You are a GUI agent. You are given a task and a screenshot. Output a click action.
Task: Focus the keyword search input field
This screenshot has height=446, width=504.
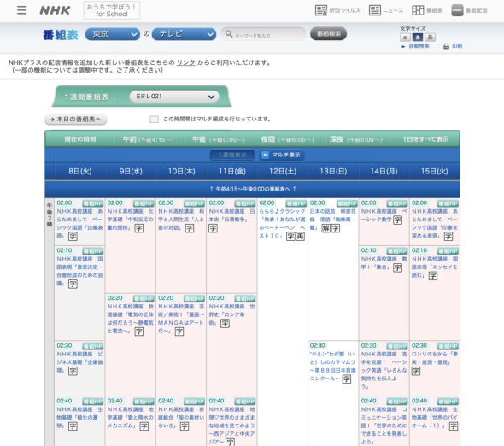tap(263, 34)
